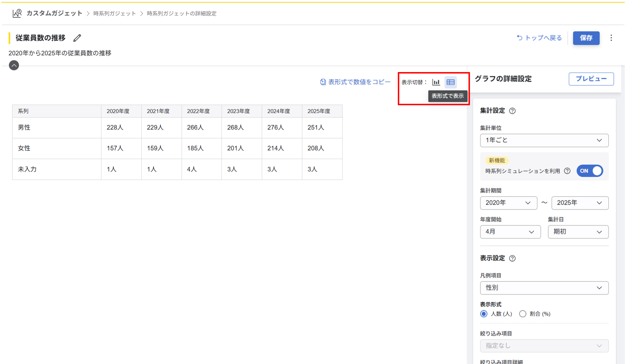The height and width of the screenshot is (364, 625).
Task: Select the 割合 (%) radio button
Action: [x=523, y=314]
